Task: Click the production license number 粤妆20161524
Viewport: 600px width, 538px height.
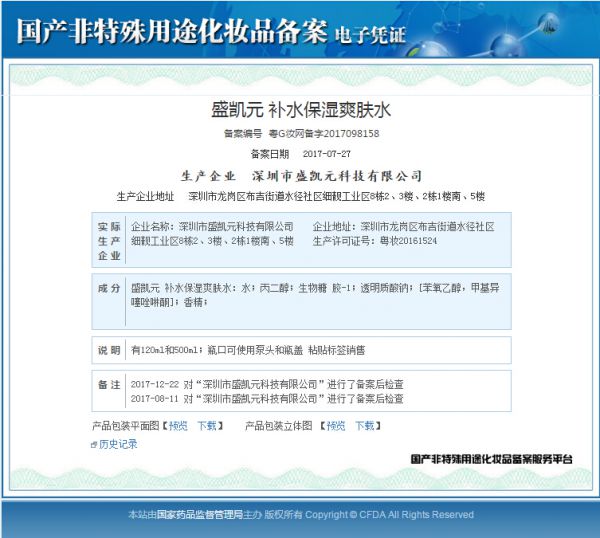Action: 408,241
